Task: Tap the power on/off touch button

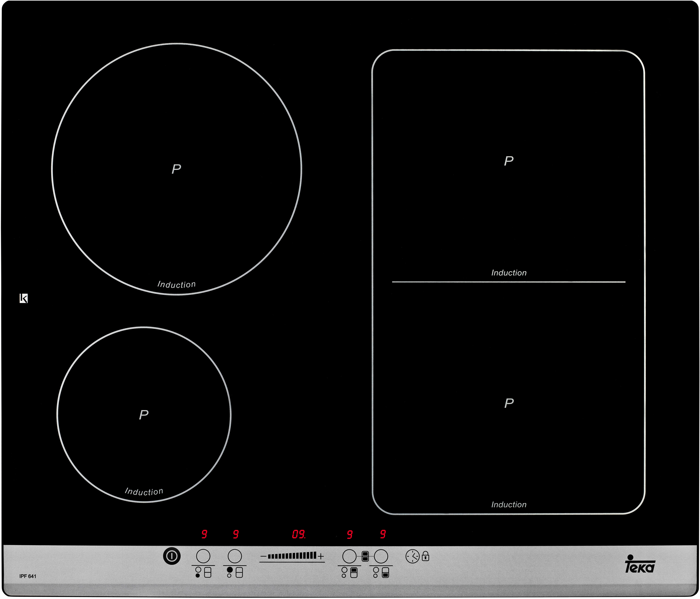Action: 172,556
